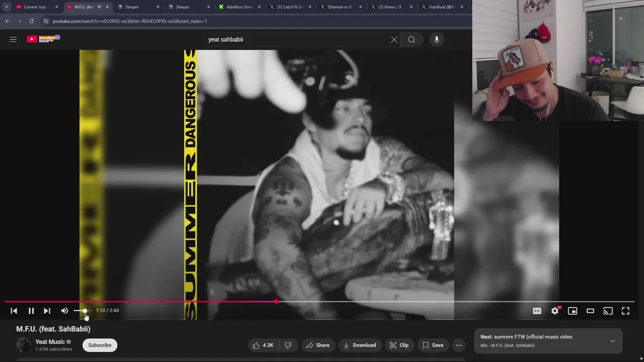Switch to the FearBuck tab
Image resolution: width=644 pixels, height=362 pixels.
pos(441,7)
